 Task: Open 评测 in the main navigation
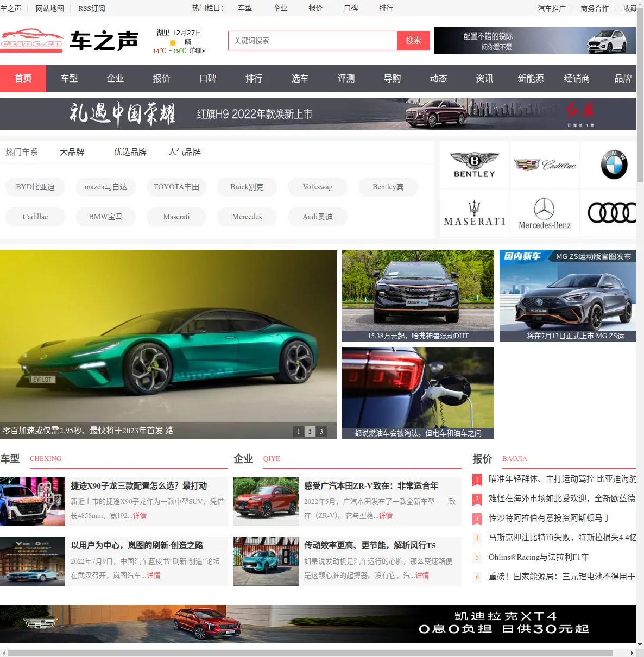tap(346, 79)
